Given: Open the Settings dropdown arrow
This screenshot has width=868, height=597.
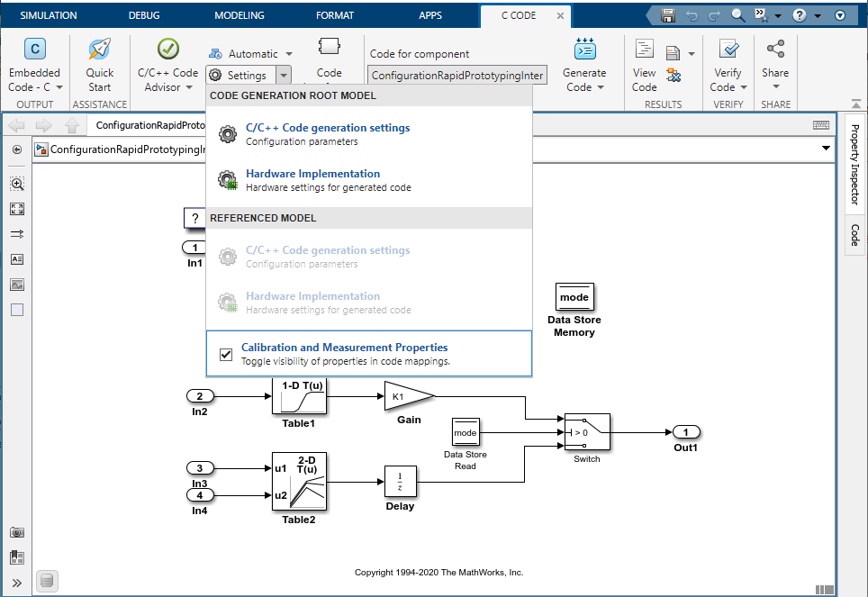Looking at the screenshot, I should click(285, 75).
